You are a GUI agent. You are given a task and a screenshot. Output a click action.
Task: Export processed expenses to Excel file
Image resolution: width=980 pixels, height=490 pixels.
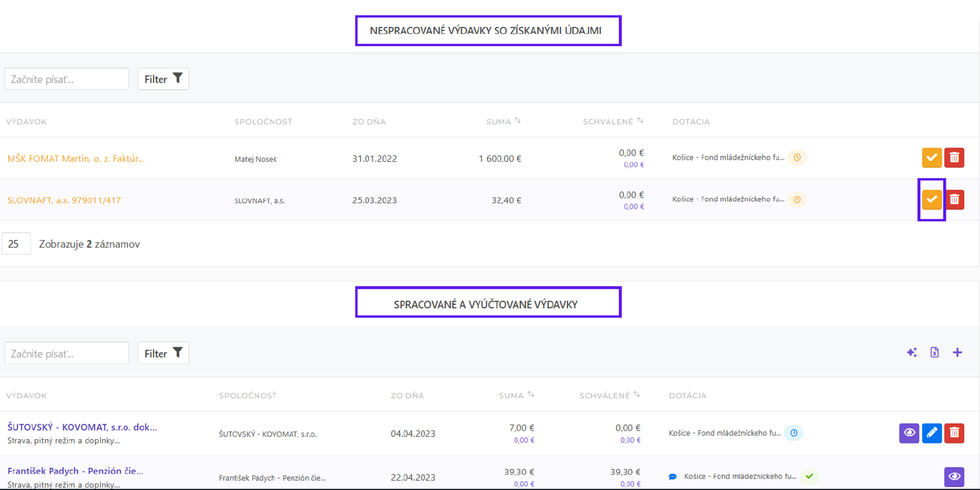point(934,353)
